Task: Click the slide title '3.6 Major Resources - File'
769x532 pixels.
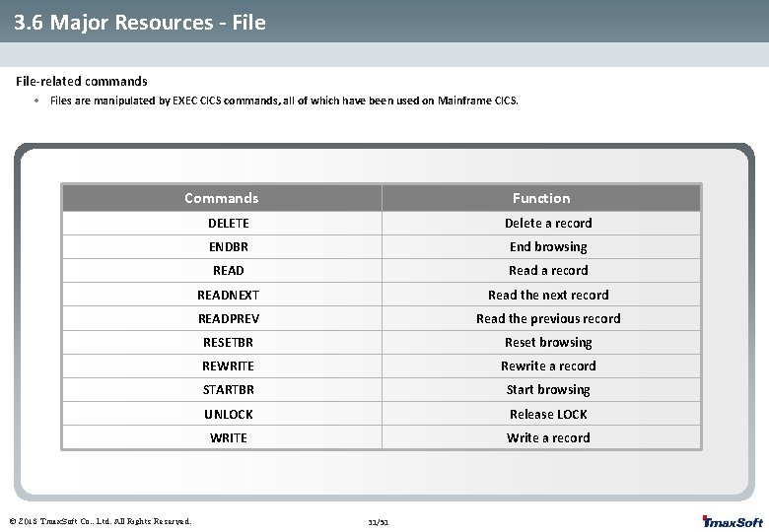Action: coord(140,23)
